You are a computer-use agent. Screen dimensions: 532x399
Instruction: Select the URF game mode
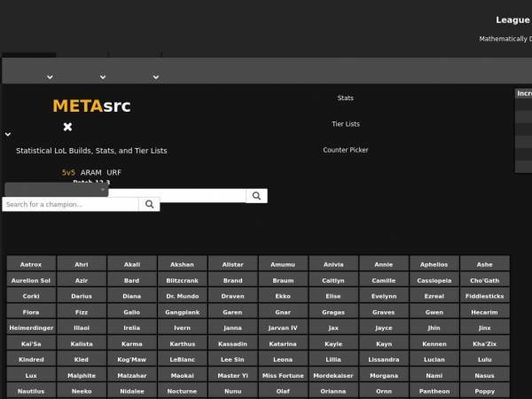pos(113,172)
